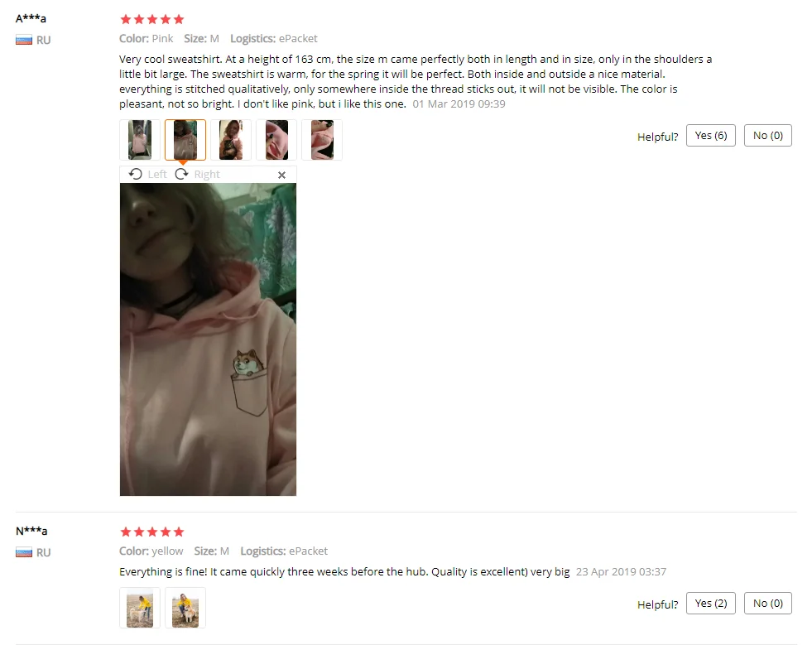Open first pink sweatshirt review thumbnail

[140, 140]
